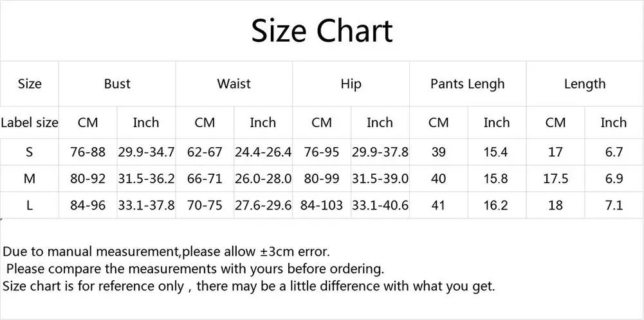Click hip value 84-103 for size L

[x=322, y=206]
